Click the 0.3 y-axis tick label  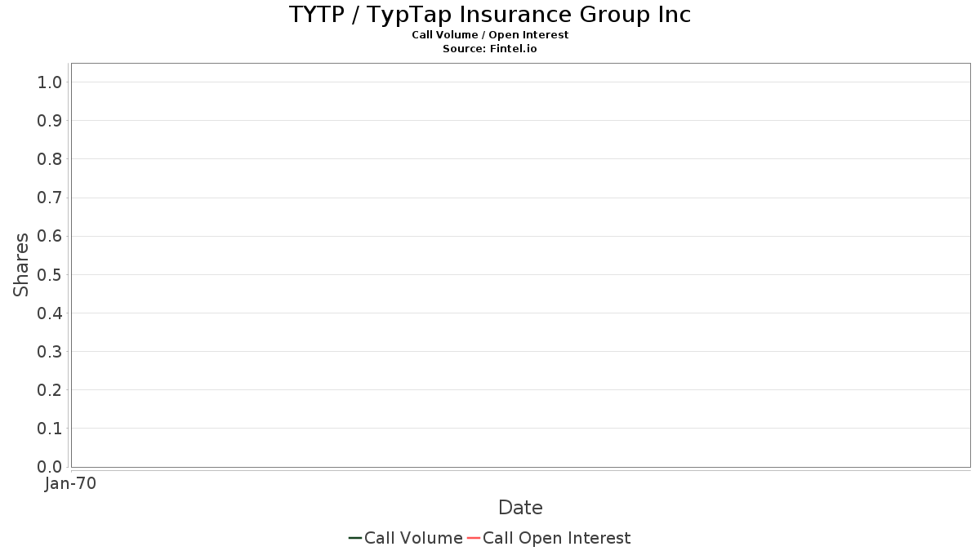coord(50,352)
